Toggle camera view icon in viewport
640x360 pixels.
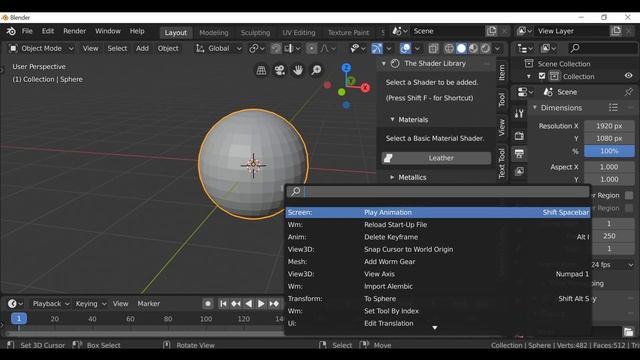(280, 70)
